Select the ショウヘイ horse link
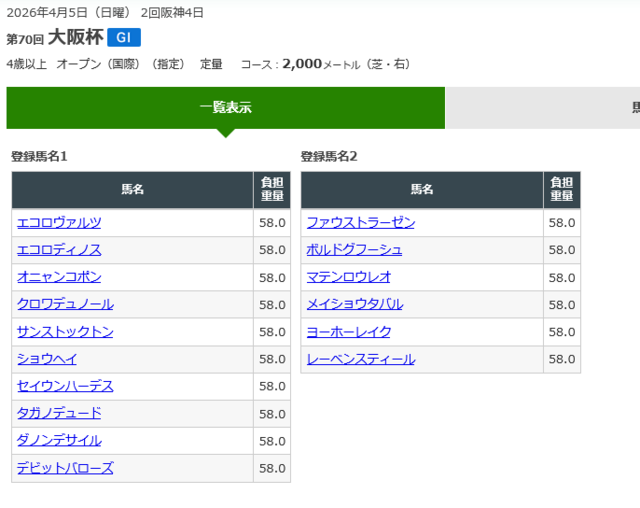 tap(47, 359)
